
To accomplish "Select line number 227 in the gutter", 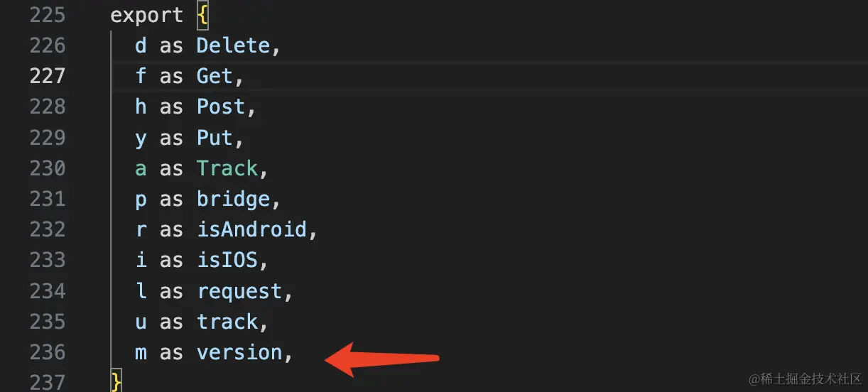I will [48, 76].
